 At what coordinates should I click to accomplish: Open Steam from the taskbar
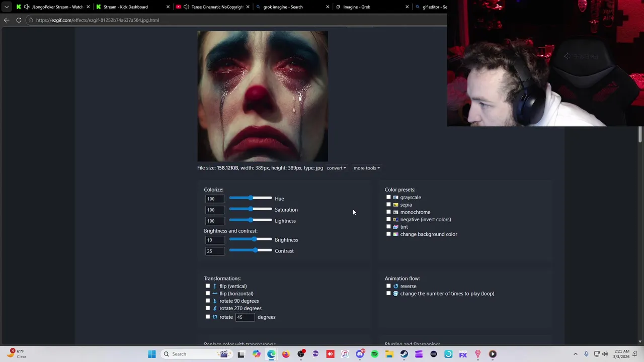tap(404, 354)
